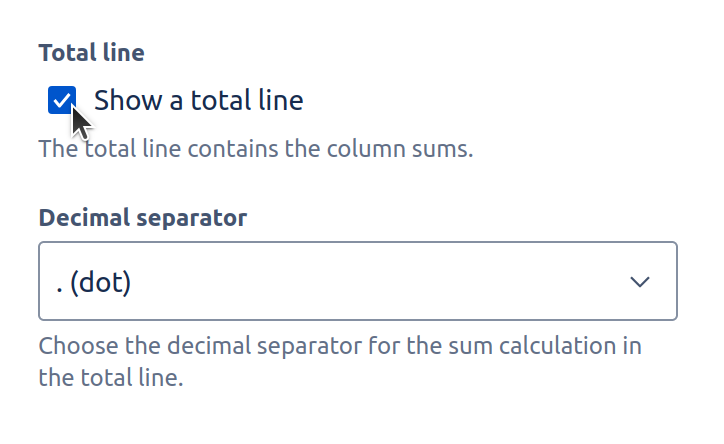This screenshot has height=444, width=724.
Task: Click the word "Show" beside the checkbox
Action: 124,100
